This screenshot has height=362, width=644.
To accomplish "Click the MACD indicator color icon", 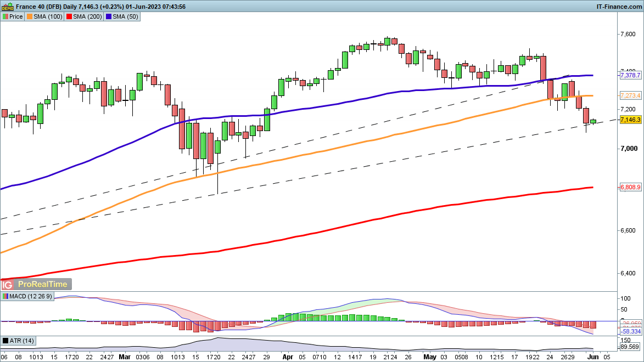I will (x=5, y=296).
